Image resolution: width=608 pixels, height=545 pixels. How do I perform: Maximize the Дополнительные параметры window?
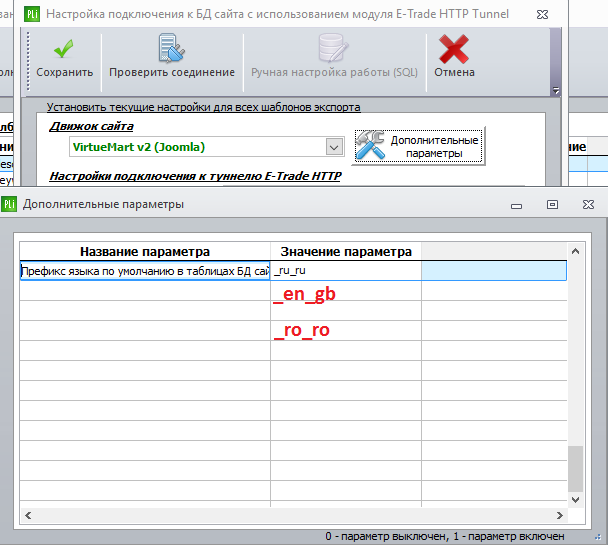tap(552, 204)
